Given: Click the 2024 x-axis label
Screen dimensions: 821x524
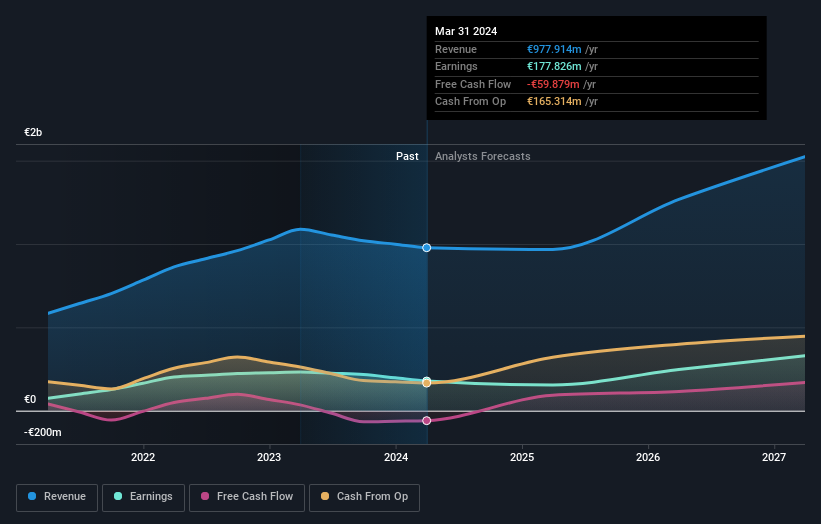Looking at the screenshot, I should tap(396, 457).
